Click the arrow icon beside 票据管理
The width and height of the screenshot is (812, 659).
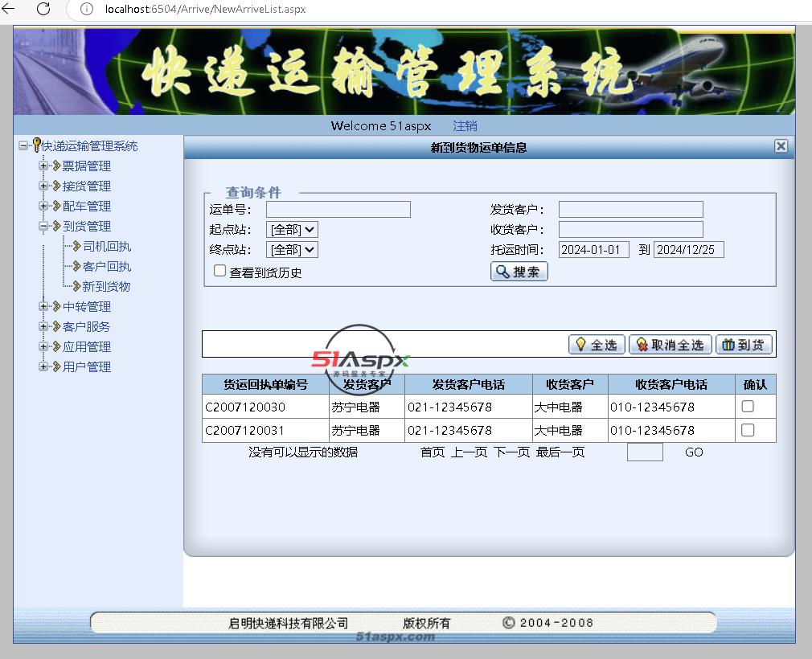point(57,166)
